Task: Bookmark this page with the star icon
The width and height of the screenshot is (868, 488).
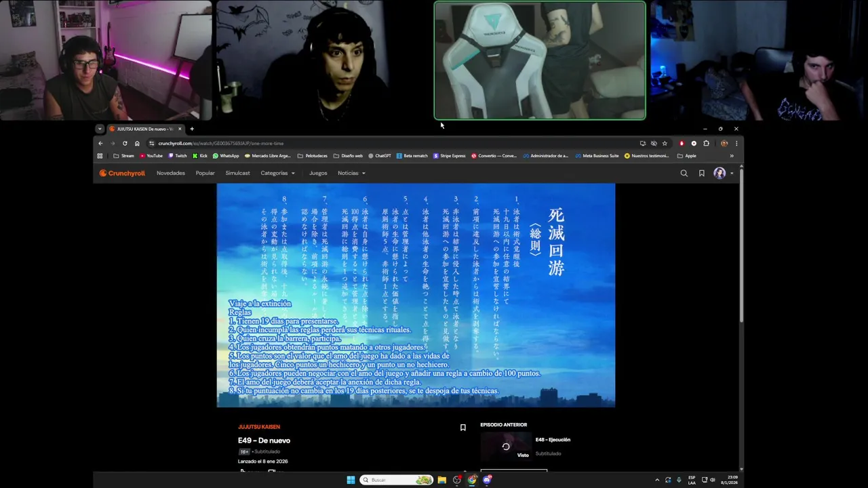Action: pyautogui.click(x=665, y=144)
